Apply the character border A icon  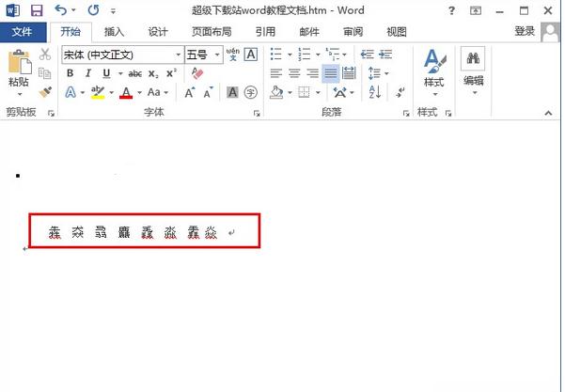(x=251, y=55)
